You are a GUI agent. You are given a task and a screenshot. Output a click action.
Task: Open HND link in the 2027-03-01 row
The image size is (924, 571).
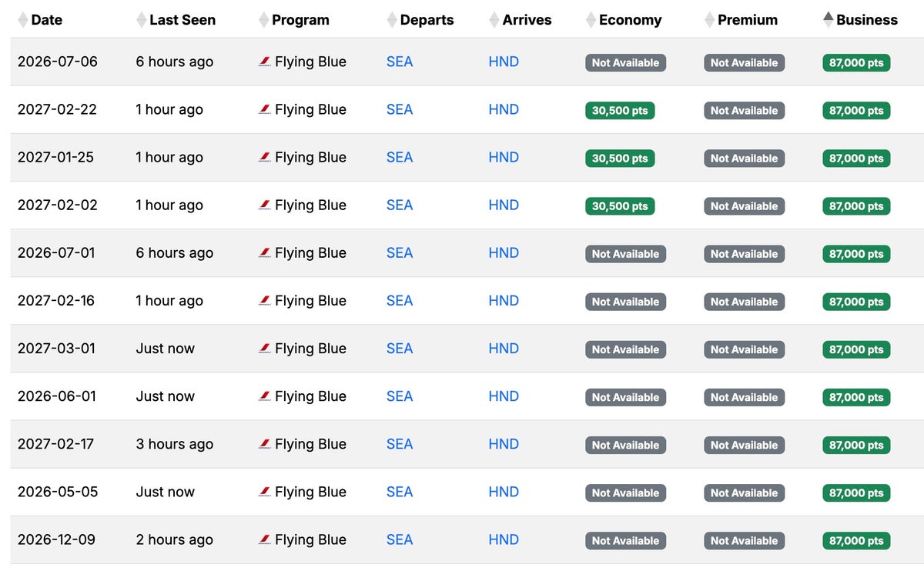click(x=504, y=349)
